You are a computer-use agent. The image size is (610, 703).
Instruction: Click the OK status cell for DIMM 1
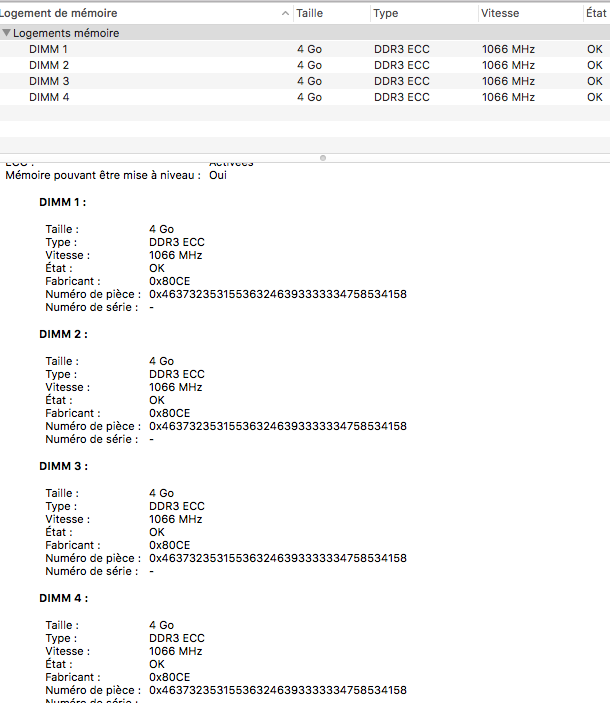[595, 49]
